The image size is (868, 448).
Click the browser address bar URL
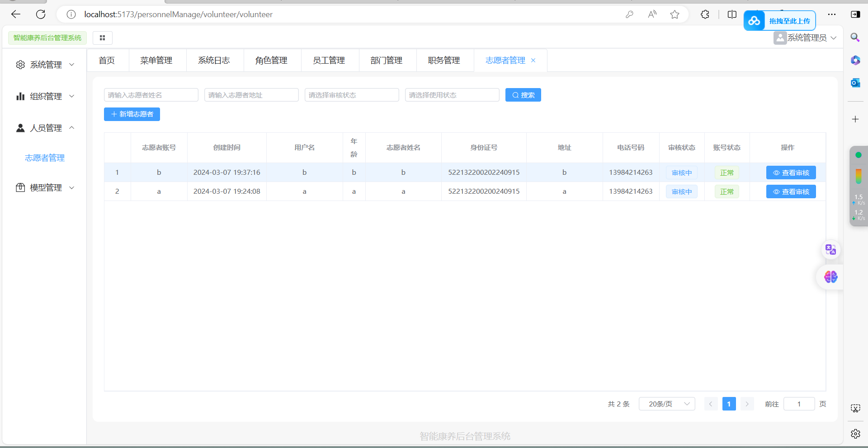coord(179,14)
